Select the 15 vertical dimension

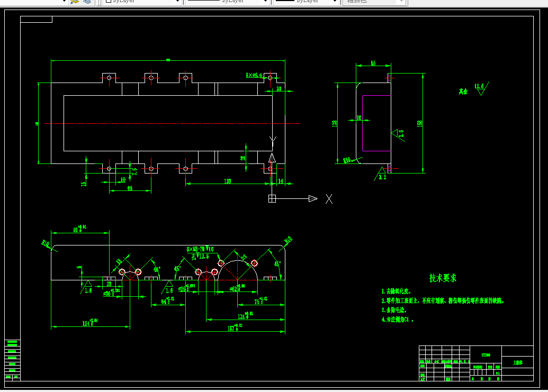pos(84,183)
